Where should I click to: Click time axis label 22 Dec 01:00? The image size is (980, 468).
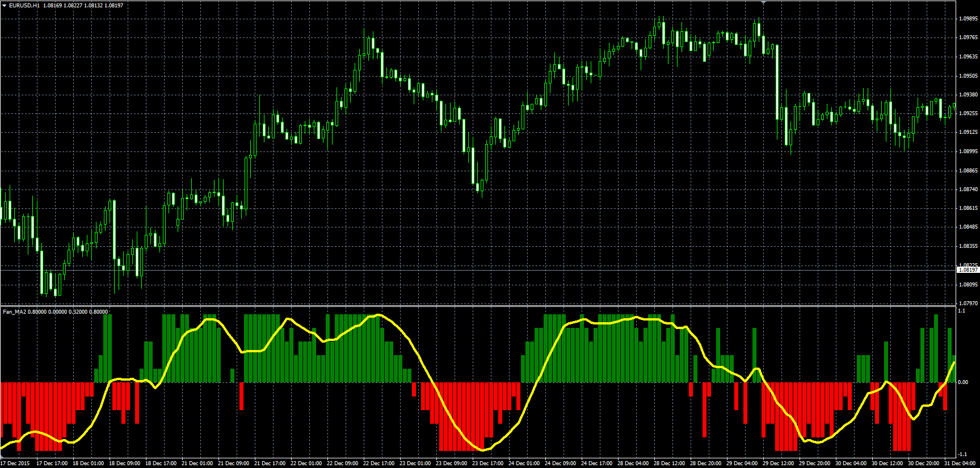(306, 463)
